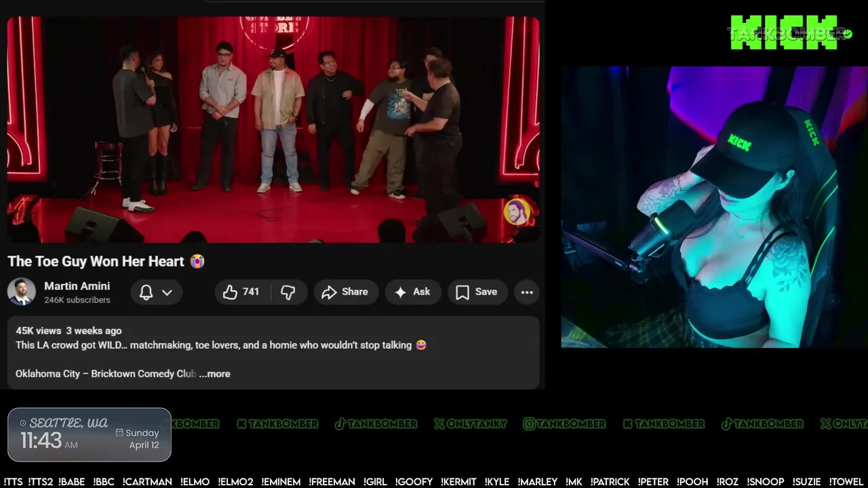Click the !FREEMAN command text
This screenshot has height=488, width=868.
(332, 482)
